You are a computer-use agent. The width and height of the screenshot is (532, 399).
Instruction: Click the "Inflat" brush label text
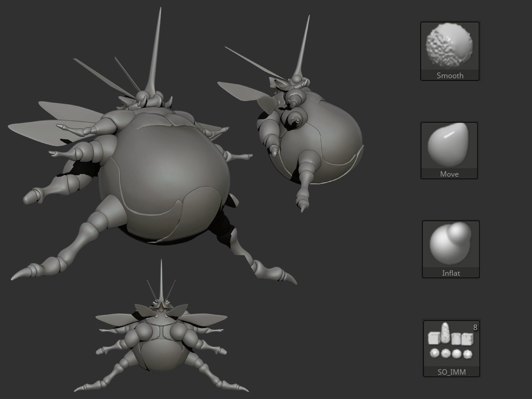451,273
